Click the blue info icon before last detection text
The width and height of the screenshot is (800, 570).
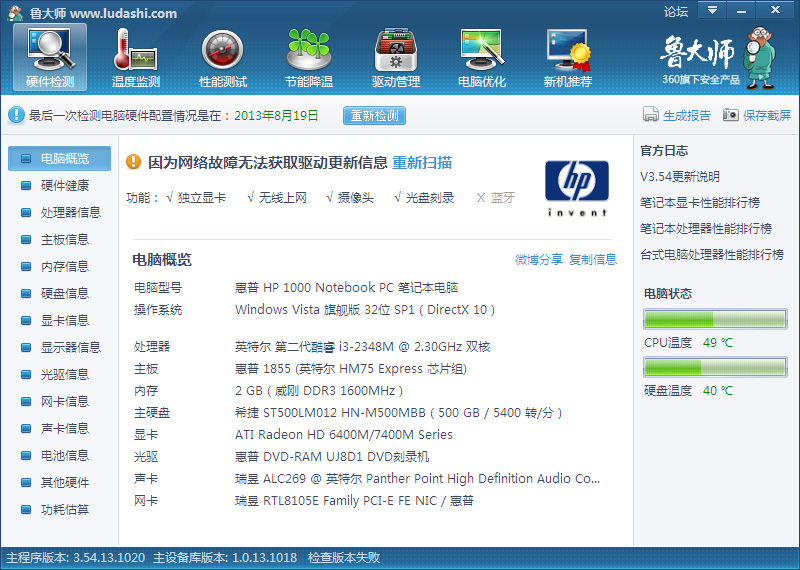click(16, 115)
